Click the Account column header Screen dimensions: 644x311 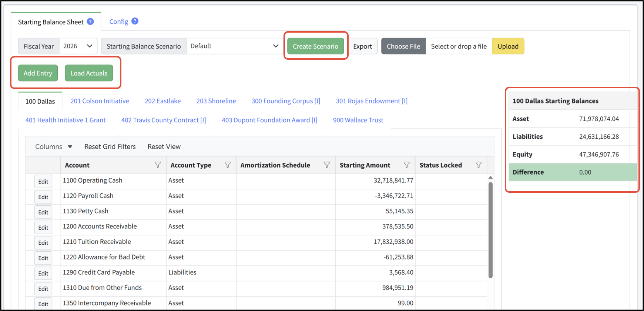tap(77, 165)
